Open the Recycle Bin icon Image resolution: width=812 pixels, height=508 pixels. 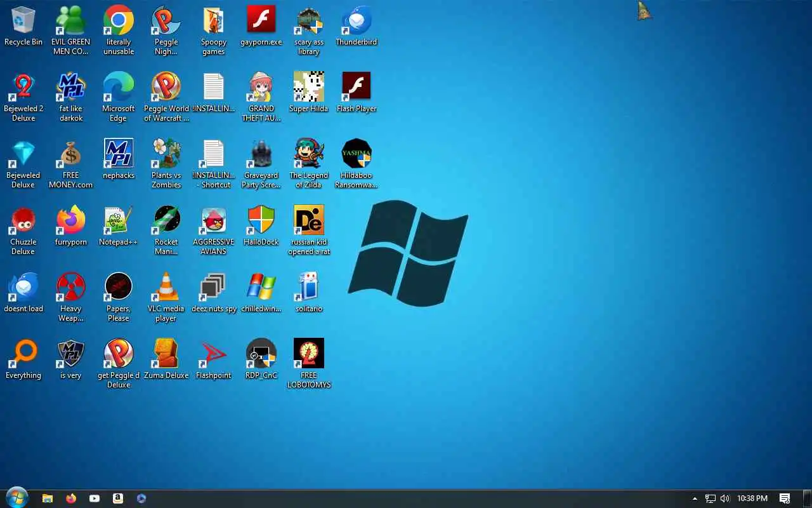(23, 27)
